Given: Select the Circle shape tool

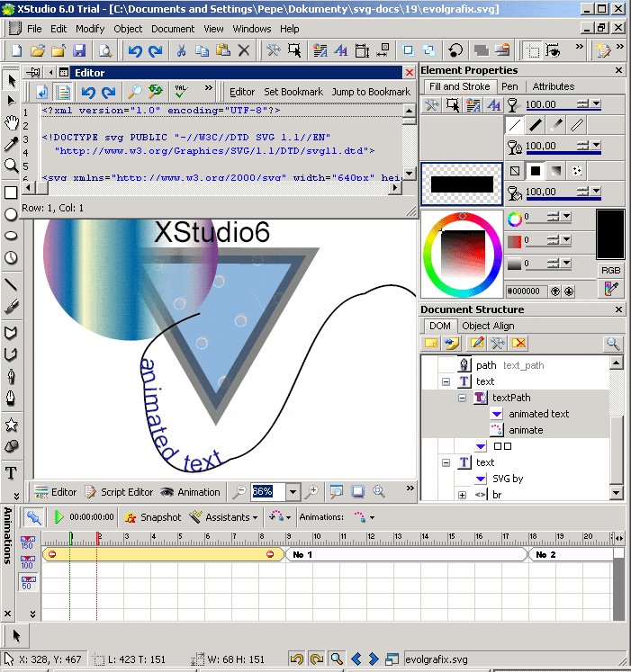Looking at the screenshot, I should 11,214.
